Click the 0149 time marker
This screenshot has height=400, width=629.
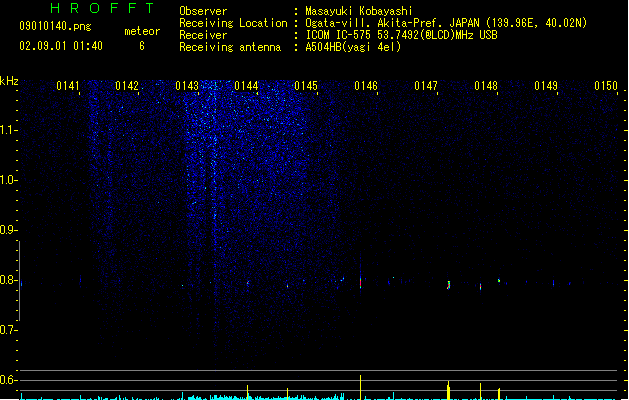(546, 86)
